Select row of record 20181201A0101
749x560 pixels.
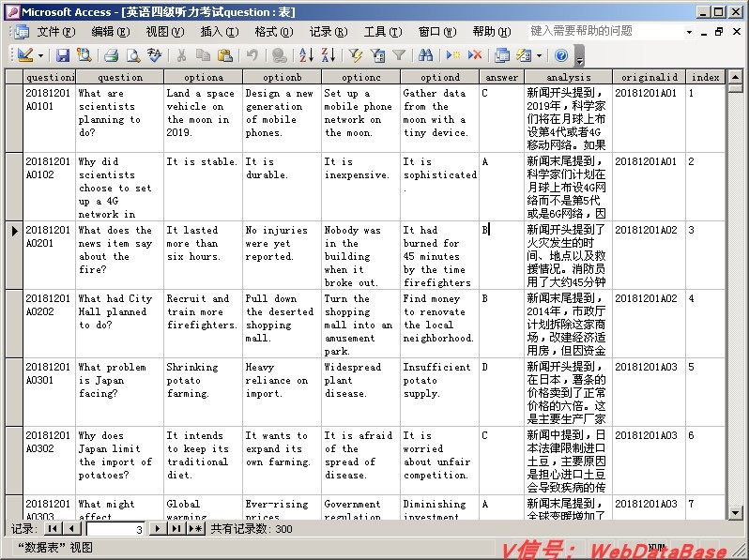click(14, 118)
